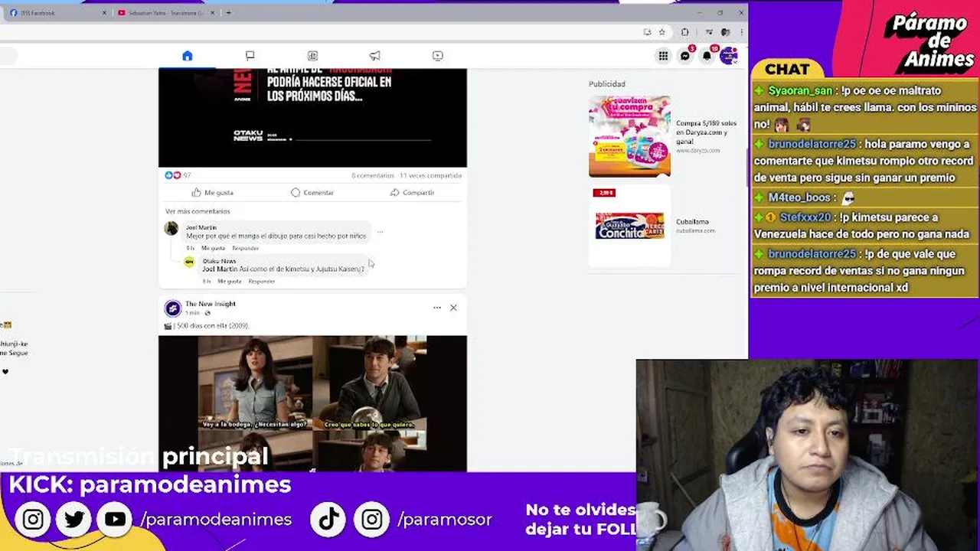This screenshot has height=551, width=980.
Task: Click the Publicidad heading
Action: point(607,84)
